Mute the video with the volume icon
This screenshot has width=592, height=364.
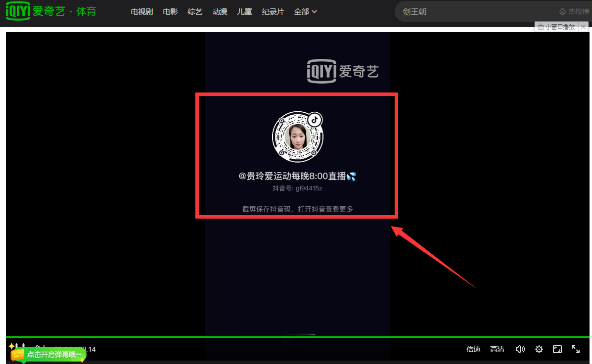(x=520, y=349)
